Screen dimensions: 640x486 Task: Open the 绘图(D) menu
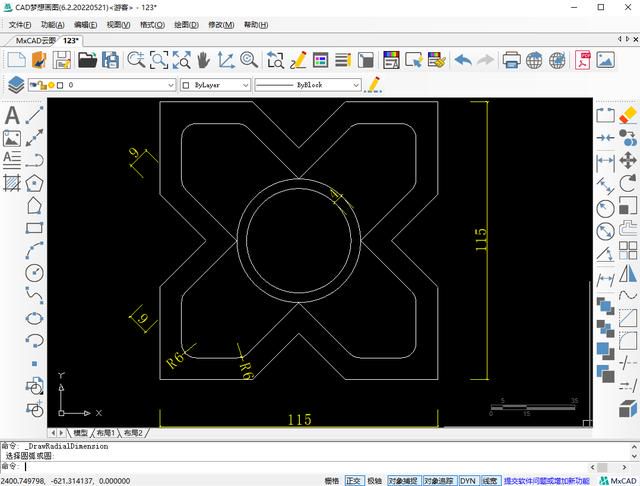pyautogui.click(x=186, y=25)
